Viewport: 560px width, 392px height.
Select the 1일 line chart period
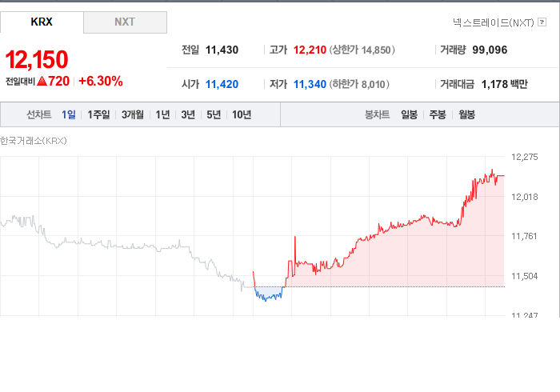69,114
